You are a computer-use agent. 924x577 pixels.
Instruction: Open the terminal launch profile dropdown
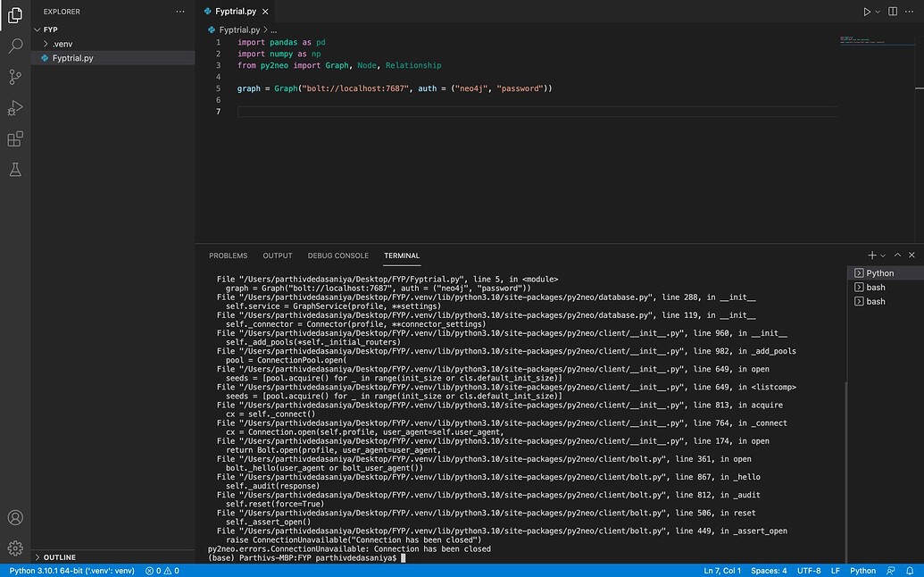point(881,255)
